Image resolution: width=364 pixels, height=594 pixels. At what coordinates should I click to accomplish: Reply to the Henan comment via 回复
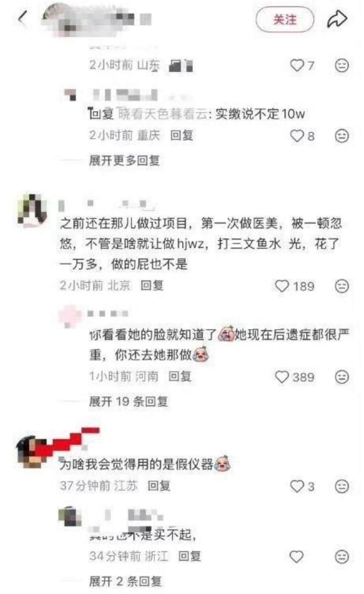pyautogui.click(x=180, y=376)
